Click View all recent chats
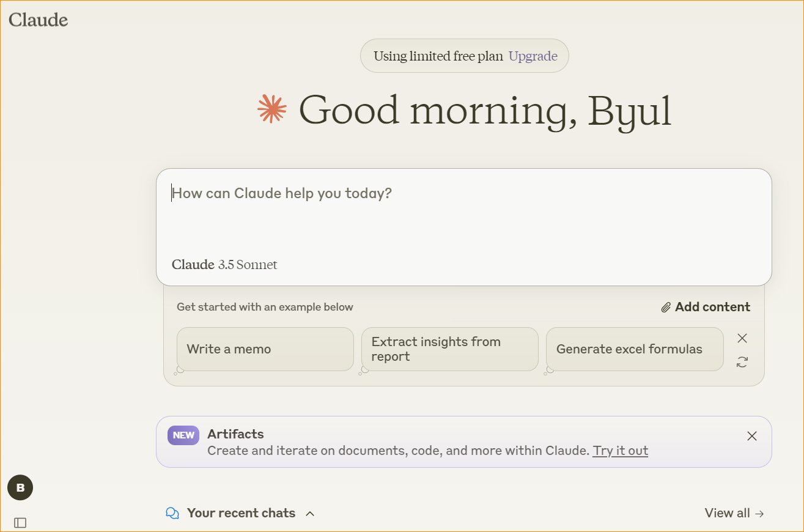804x532 pixels. (x=734, y=513)
